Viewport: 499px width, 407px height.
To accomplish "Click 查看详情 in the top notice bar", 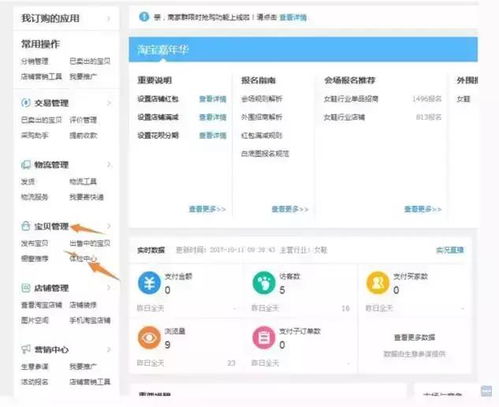I will 293,17.
